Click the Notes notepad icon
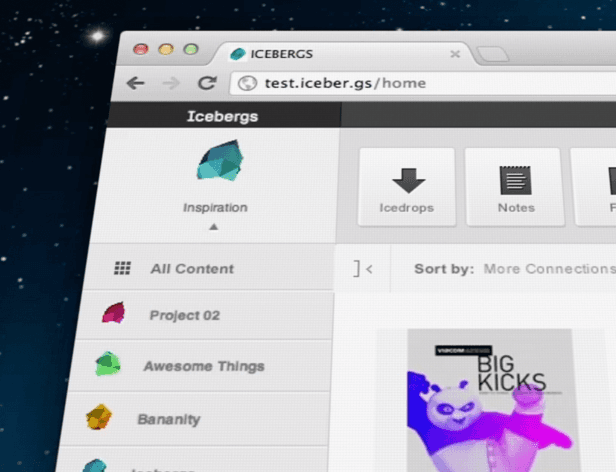Image resolution: width=616 pixels, height=472 pixels. (x=515, y=180)
